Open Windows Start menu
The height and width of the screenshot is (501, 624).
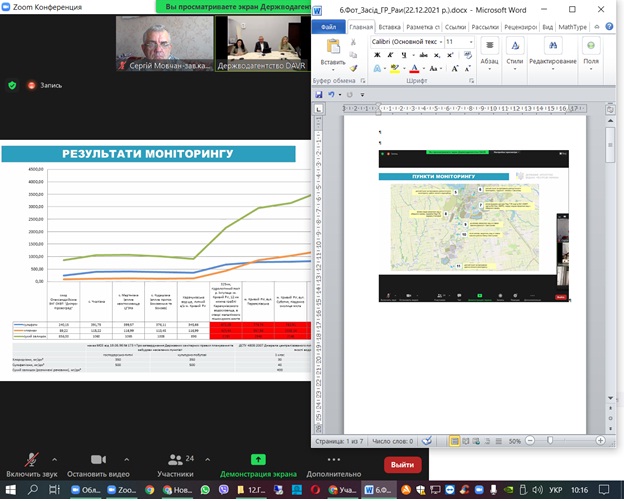[10, 490]
